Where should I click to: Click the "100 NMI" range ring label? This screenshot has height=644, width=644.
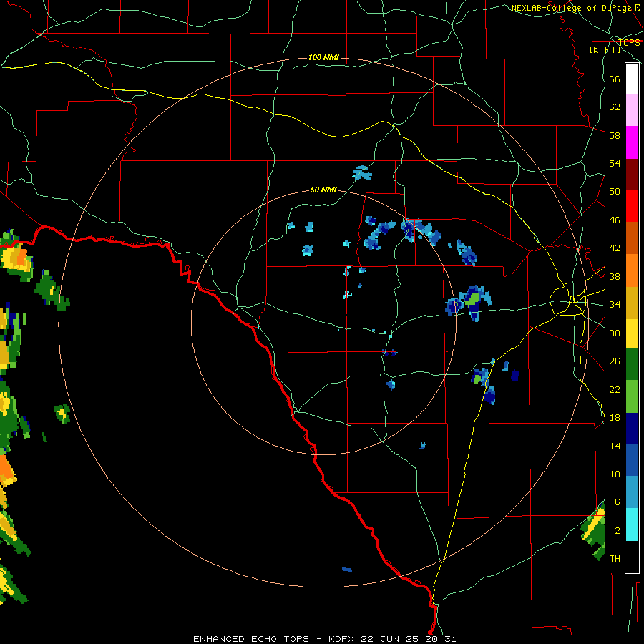click(323, 57)
